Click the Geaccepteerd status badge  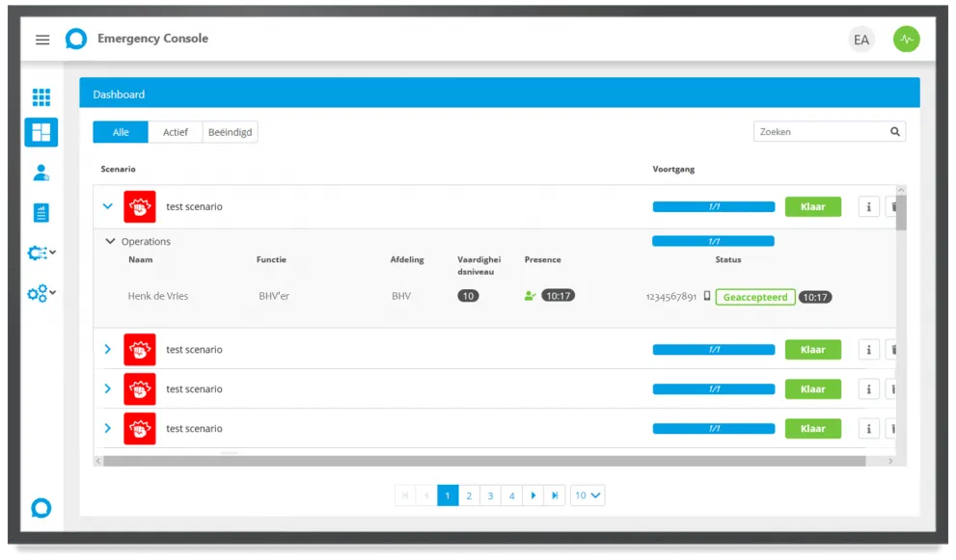(x=755, y=298)
